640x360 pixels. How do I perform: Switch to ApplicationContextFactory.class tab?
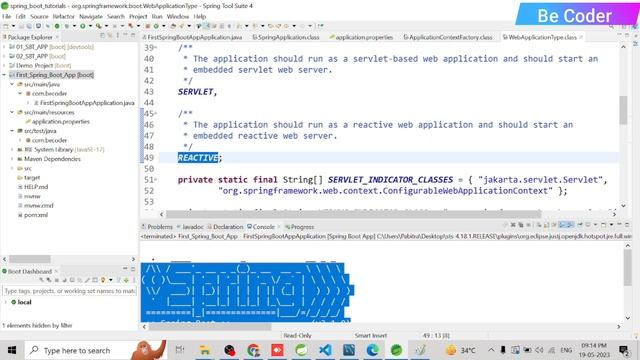coord(448,37)
